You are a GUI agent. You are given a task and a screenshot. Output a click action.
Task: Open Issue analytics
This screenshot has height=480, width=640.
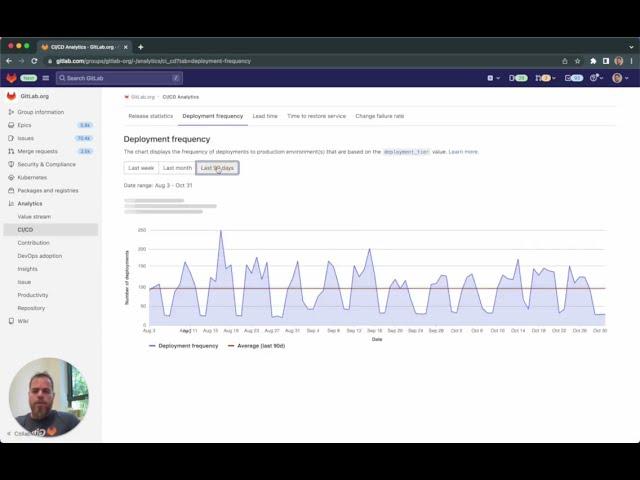click(x=24, y=282)
